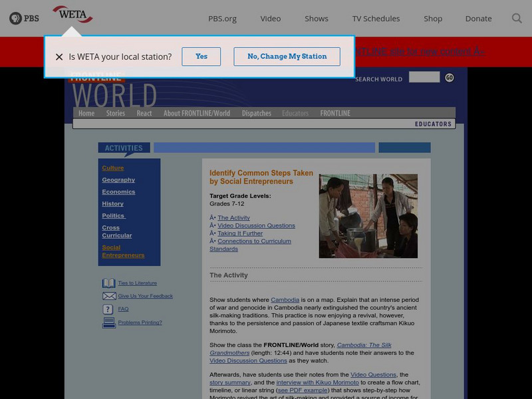Click Donate in the header

pyautogui.click(x=478, y=19)
